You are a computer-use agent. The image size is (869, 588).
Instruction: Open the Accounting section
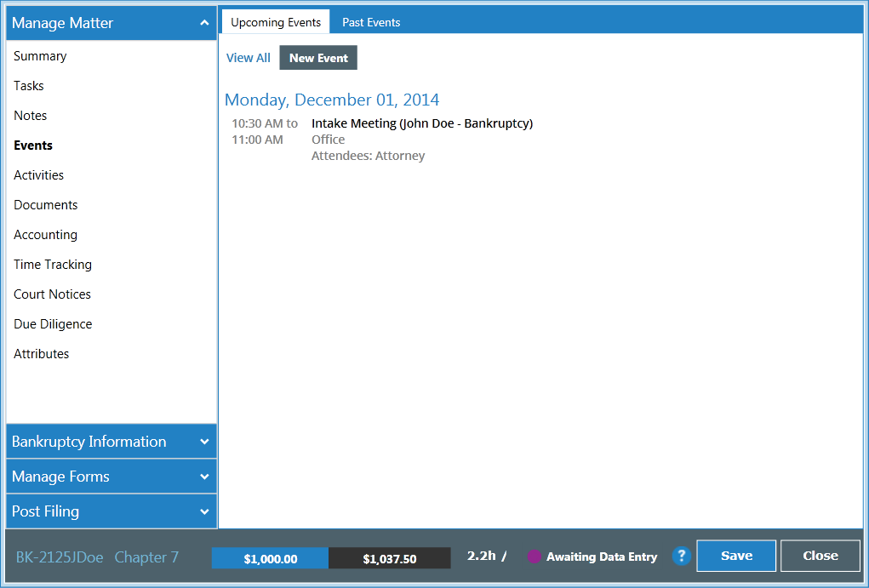(45, 234)
